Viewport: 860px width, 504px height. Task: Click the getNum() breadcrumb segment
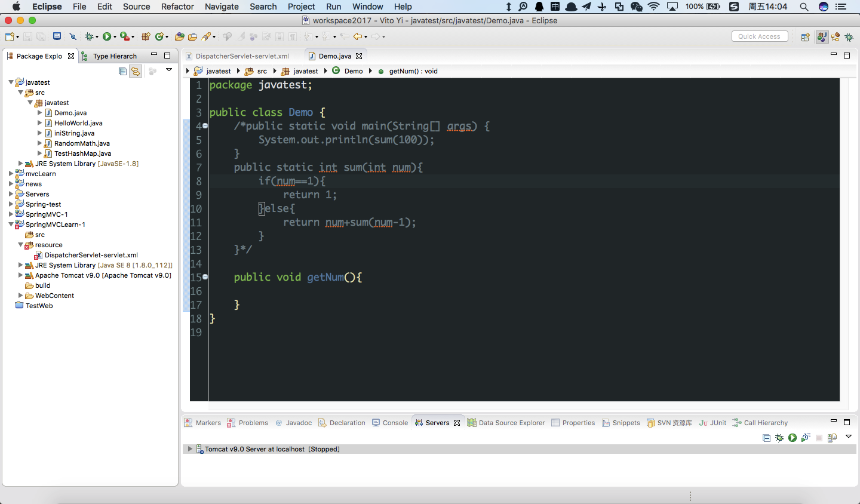(413, 71)
